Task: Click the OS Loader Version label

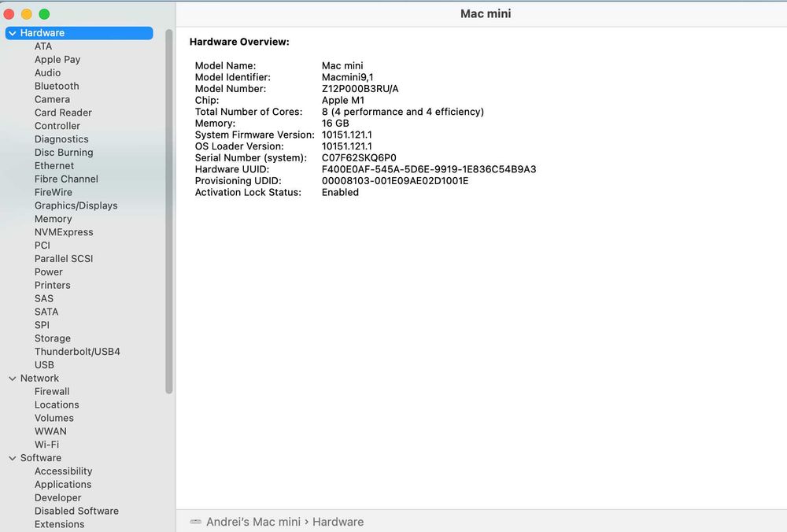Action: click(x=239, y=146)
